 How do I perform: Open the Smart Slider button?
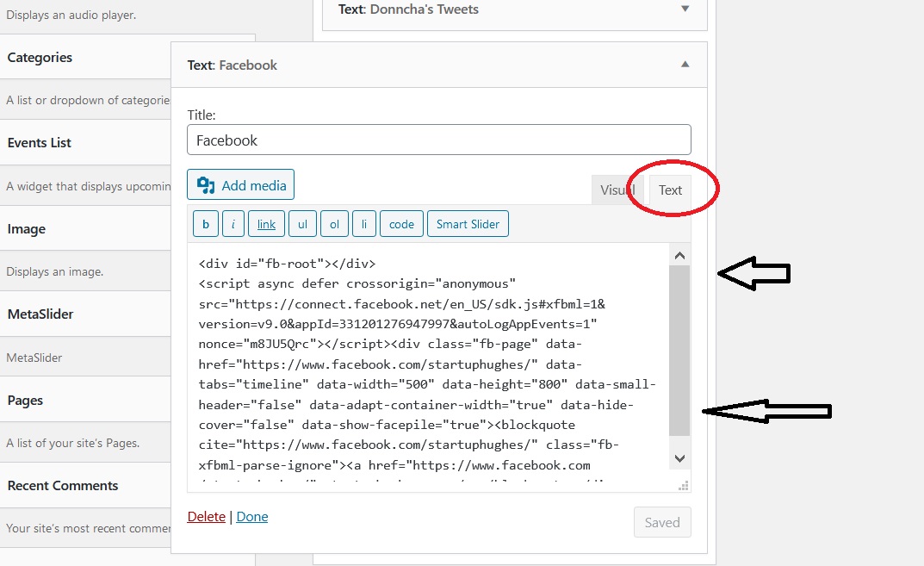[x=468, y=224]
